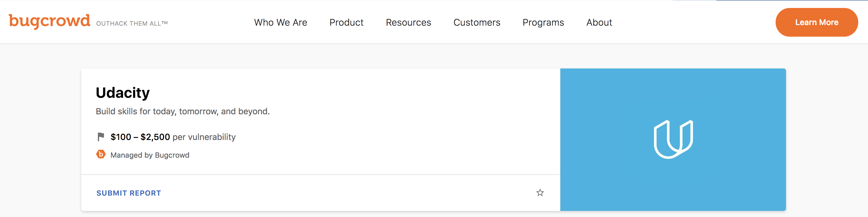Open the Product menu
Viewport: 868px width, 217px height.
click(x=346, y=23)
